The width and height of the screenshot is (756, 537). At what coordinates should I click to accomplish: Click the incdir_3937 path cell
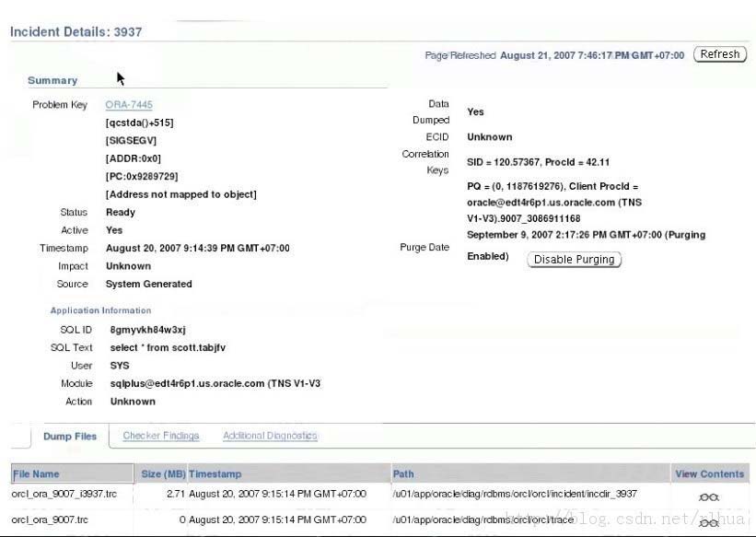pyautogui.click(x=515, y=495)
